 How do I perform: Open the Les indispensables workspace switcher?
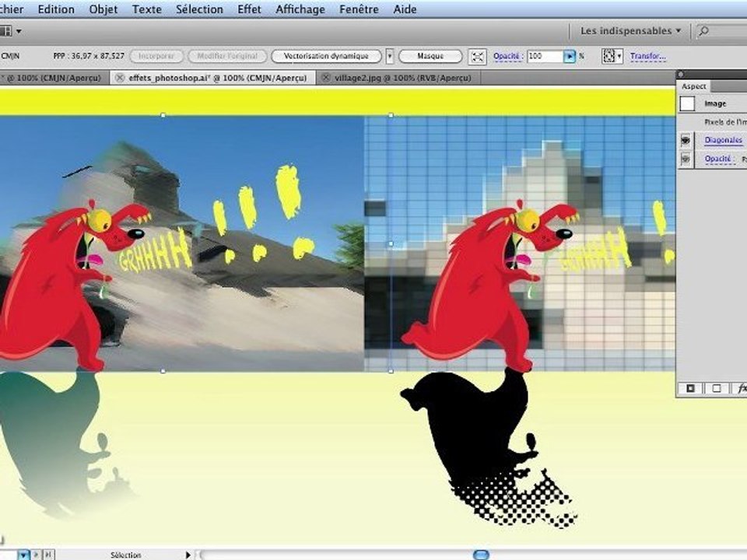coord(630,31)
